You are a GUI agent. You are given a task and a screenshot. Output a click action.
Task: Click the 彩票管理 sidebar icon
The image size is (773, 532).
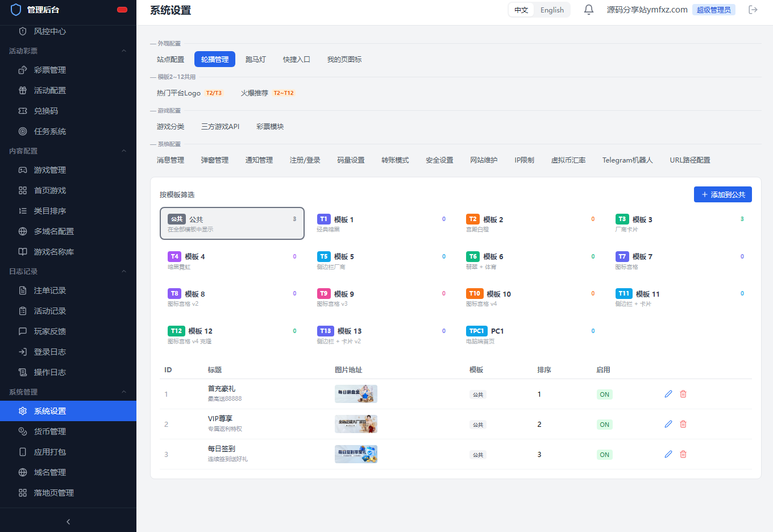[23, 70]
